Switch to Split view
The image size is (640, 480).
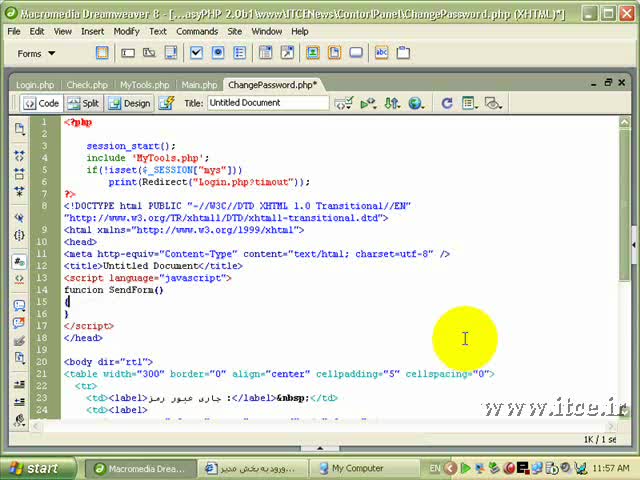tap(83, 103)
